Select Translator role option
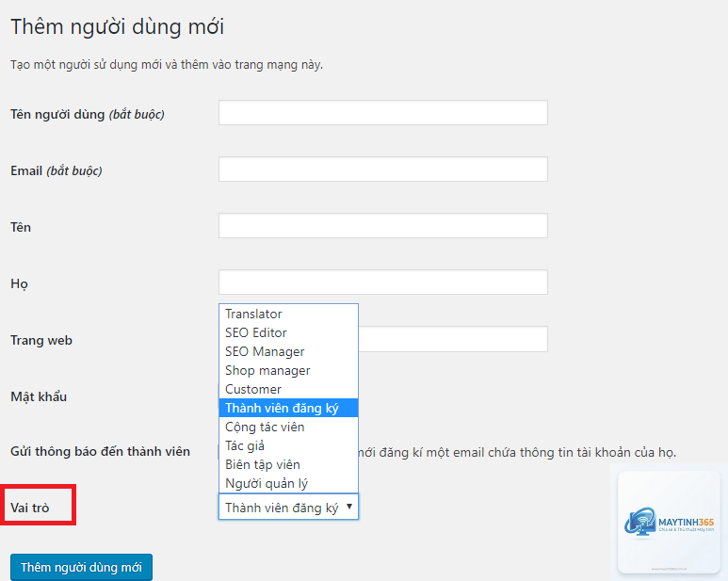Image resolution: width=728 pixels, height=581 pixels. [288, 315]
